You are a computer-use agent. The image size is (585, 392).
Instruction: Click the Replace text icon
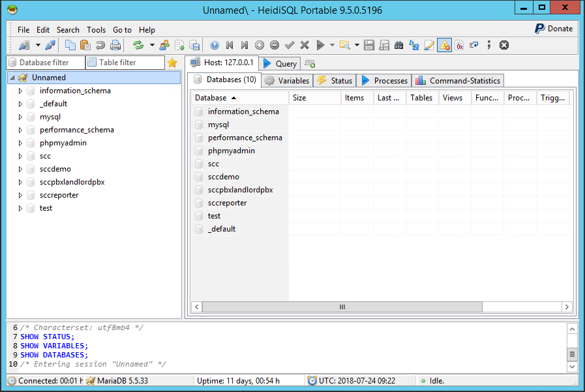pos(414,46)
